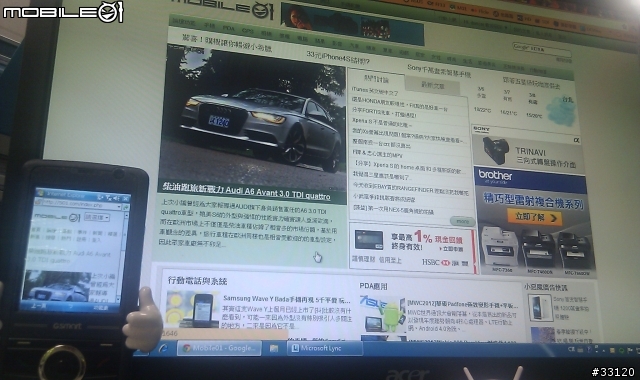Click the more button under discussion list
The image size is (640, 380).
click(x=462, y=221)
